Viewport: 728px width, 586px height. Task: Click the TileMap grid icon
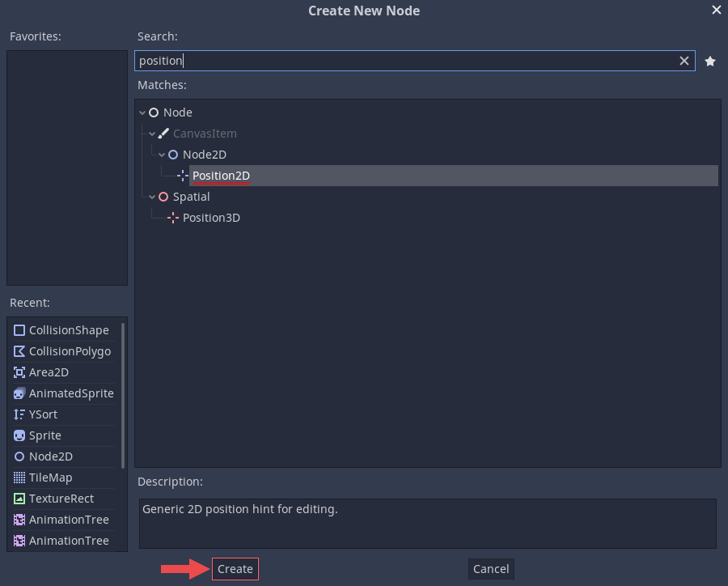click(19, 478)
